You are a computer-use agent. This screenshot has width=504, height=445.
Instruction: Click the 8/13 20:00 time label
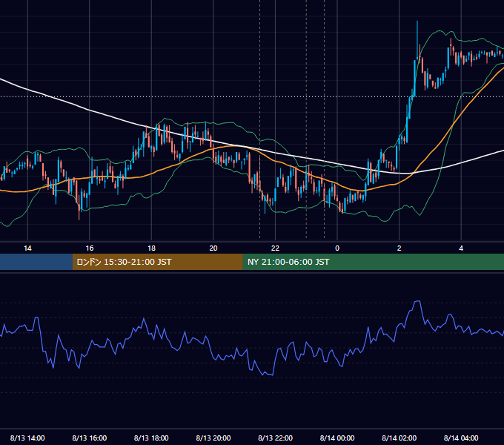tap(213, 438)
